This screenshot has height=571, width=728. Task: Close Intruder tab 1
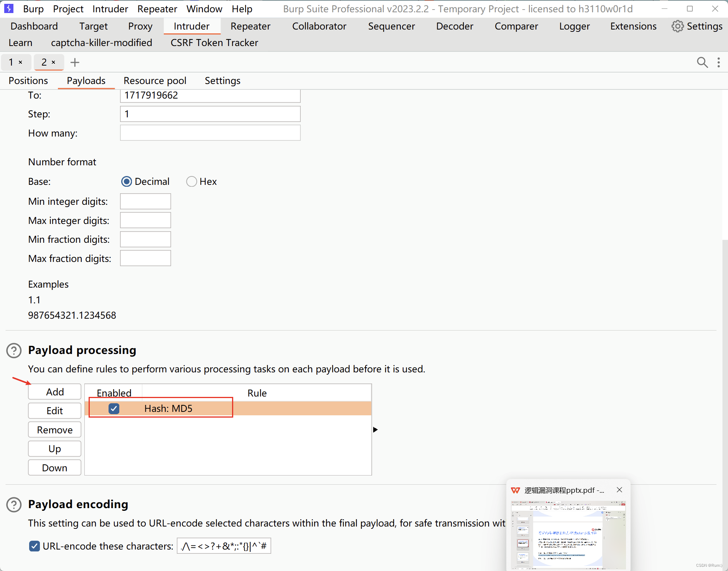pyautogui.click(x=20, y=62)
